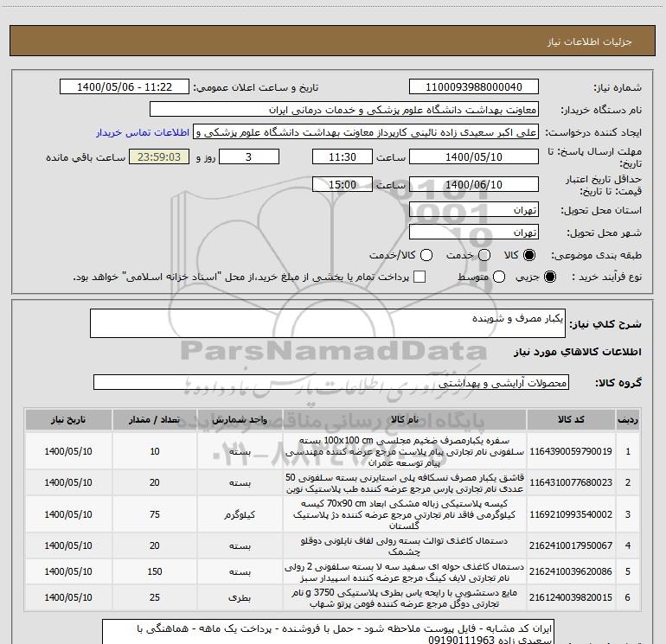
Task: Click the countdown timer 23:59:03
Action: 159,156
